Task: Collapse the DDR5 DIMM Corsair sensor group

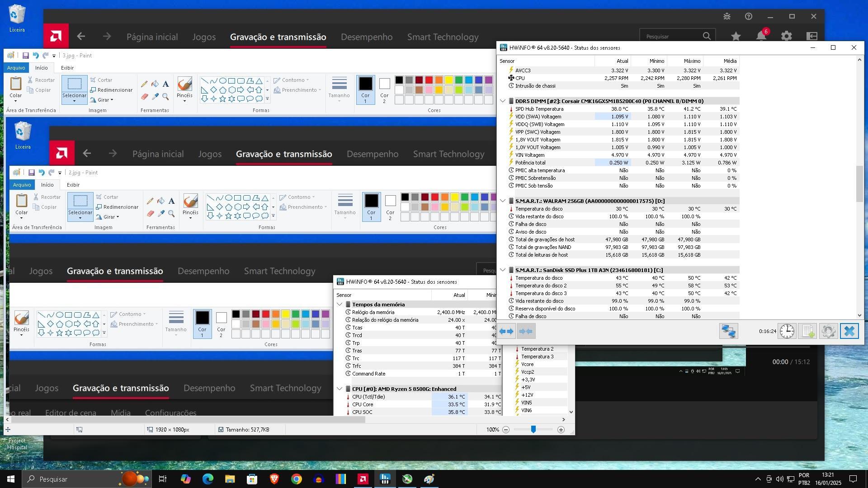Action: click(503, 101)
